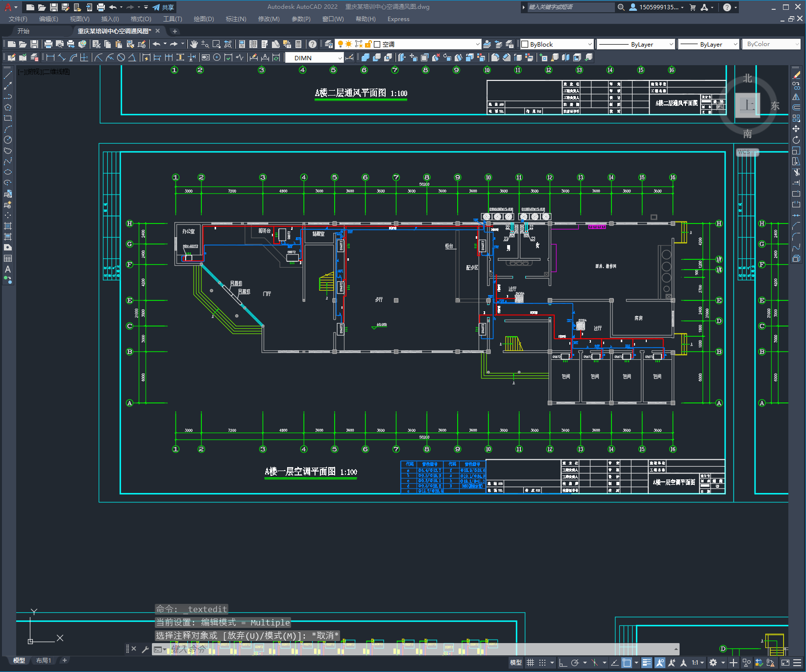Viewport: 806px width, 672px height.
Task: Toggle layer on/off lightbulb for 空调 layer
Action: [341, 44]
